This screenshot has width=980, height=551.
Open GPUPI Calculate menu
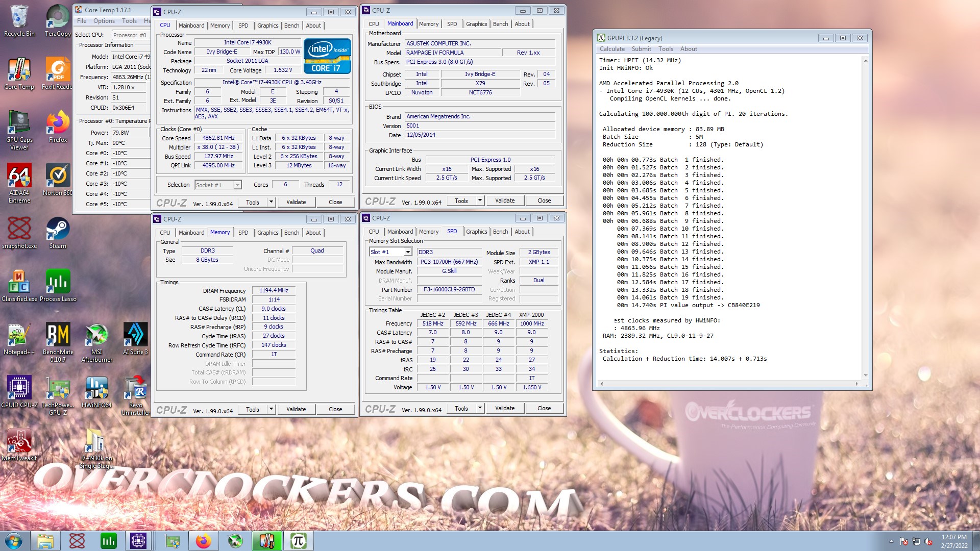point(612,49)
